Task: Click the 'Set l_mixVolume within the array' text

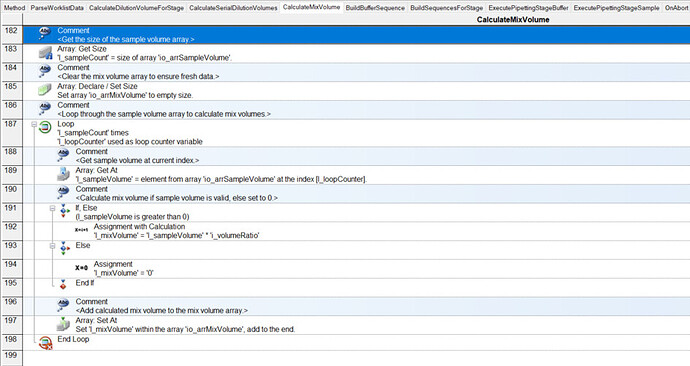Action: click(185, 329)
